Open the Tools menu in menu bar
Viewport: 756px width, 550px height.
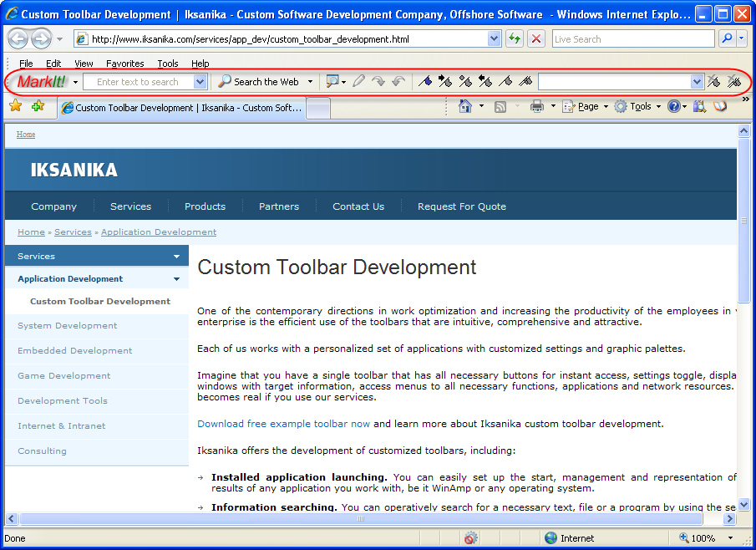pos(168,64)
